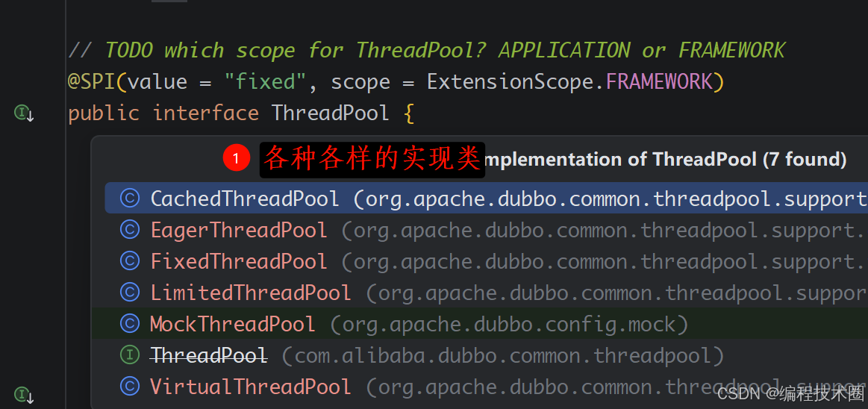This screenshot has height=409, width=868.
Task: Click the @SPI annotation in code
Action: [92, 82]
